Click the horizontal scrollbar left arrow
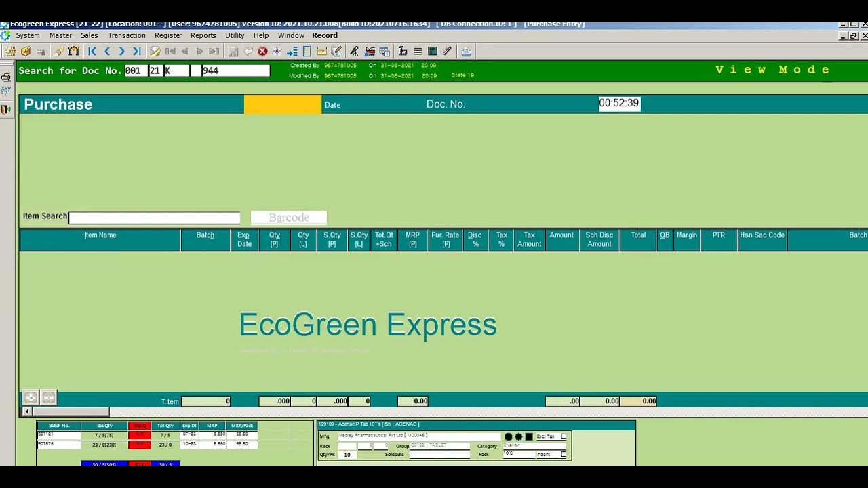868x488 pixels. [27, 411]
